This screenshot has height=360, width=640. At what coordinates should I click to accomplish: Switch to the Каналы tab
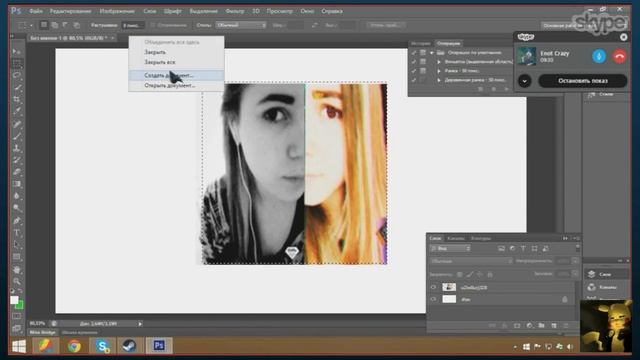click(x=456, y=238)
